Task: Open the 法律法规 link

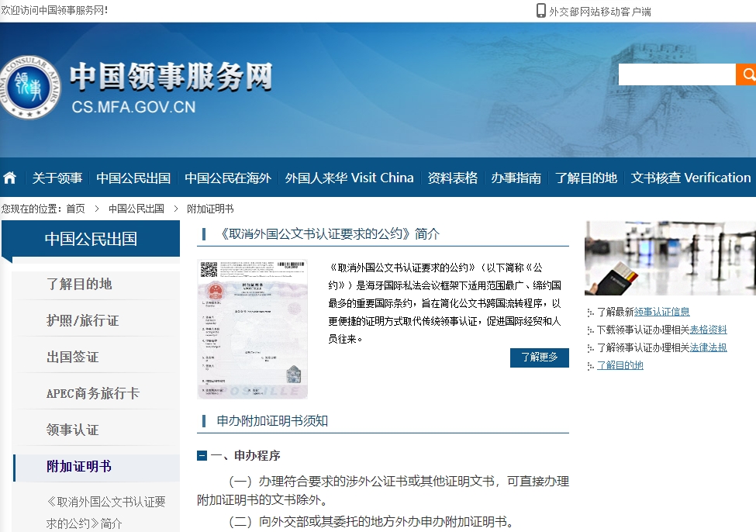Action: point(708,348)
